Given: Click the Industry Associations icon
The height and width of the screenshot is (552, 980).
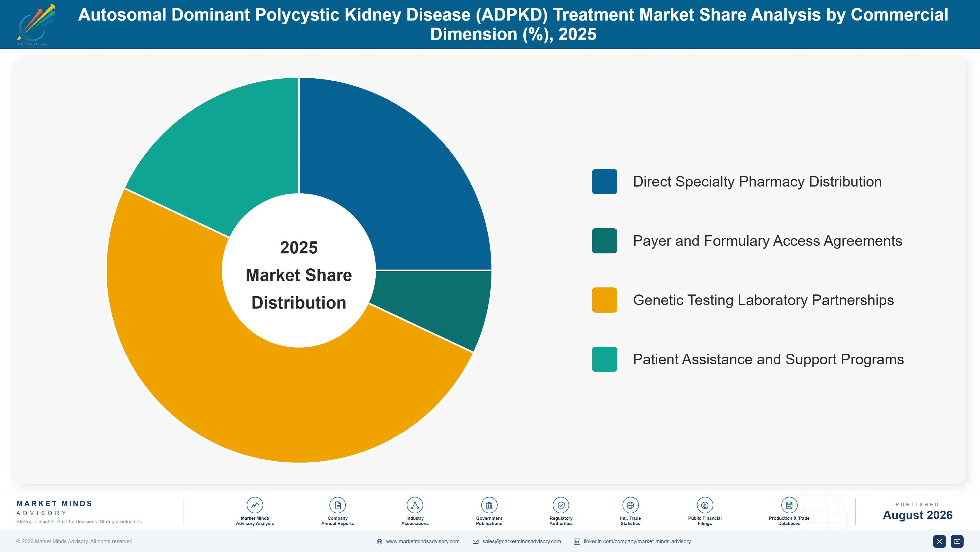Looking at the screenshot, I should point(415,505).
